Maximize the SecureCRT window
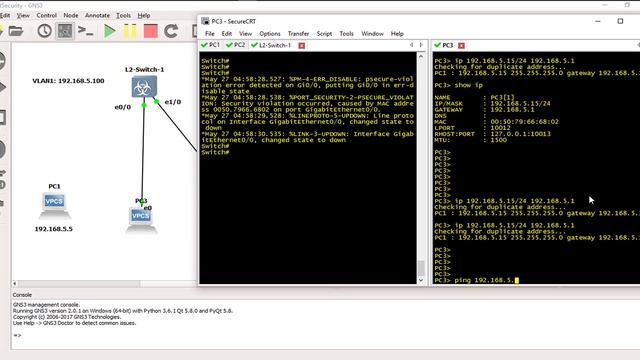Screen dimensions: 640x360 click(620, 21)
